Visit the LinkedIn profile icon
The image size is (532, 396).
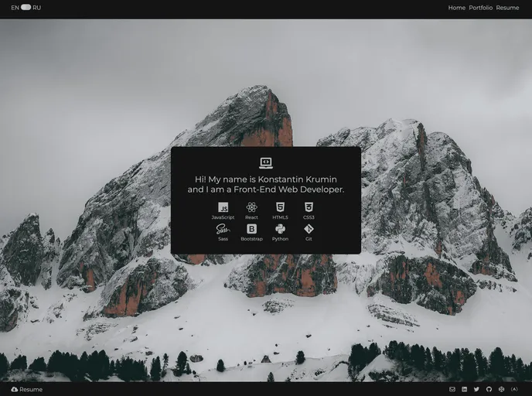[465, 389]
